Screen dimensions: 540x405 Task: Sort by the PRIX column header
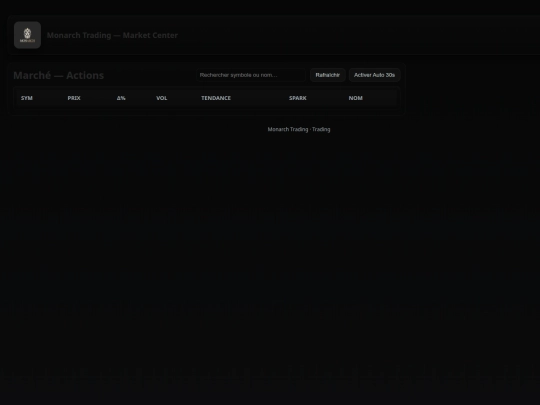[74, 98]
